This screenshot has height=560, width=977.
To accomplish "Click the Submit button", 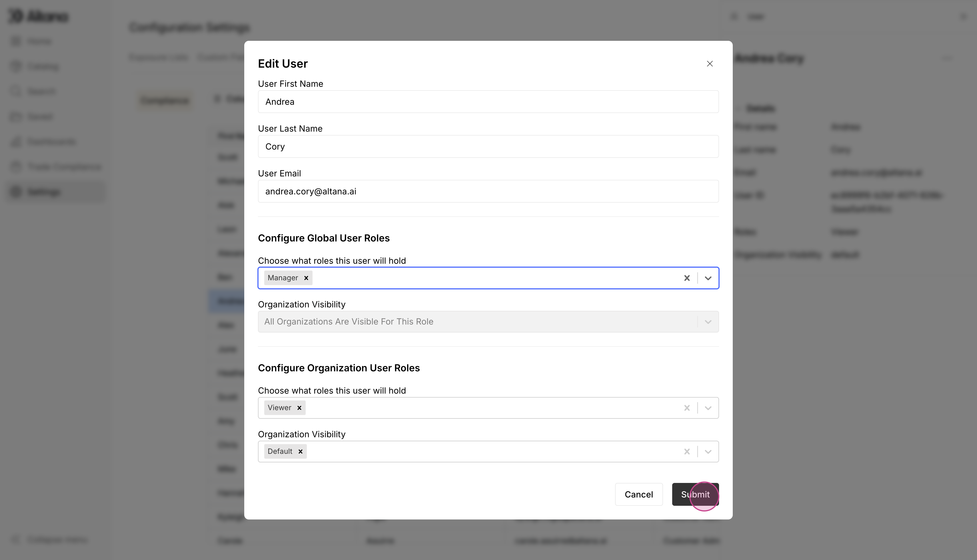I will pos(695,494).
